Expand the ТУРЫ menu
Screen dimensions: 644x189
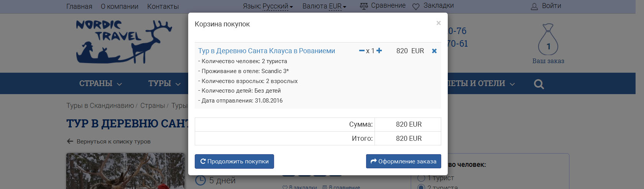point(164,83)
